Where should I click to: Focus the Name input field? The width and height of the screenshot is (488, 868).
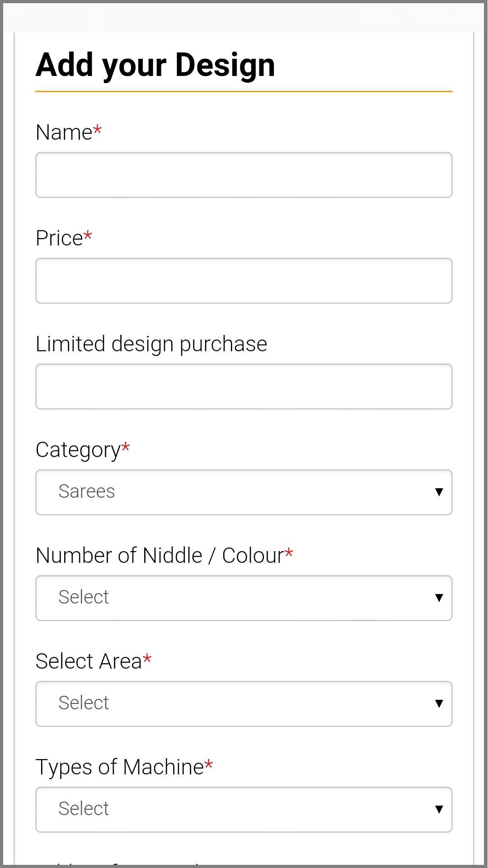tap(244, 175)
